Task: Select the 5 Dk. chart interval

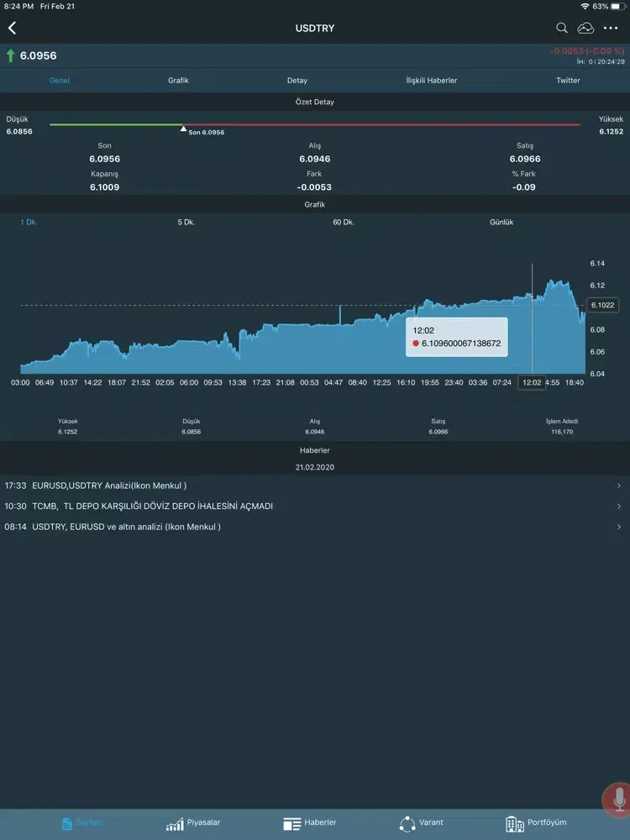Action: 186,222
